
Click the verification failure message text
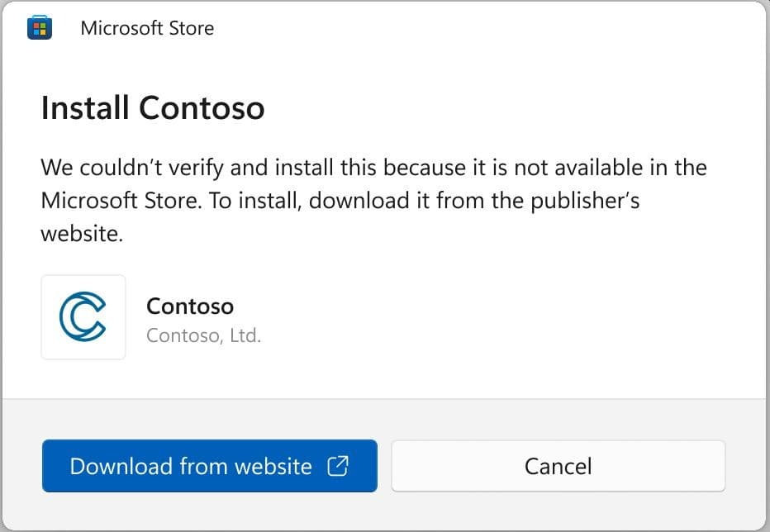point(373,200)
